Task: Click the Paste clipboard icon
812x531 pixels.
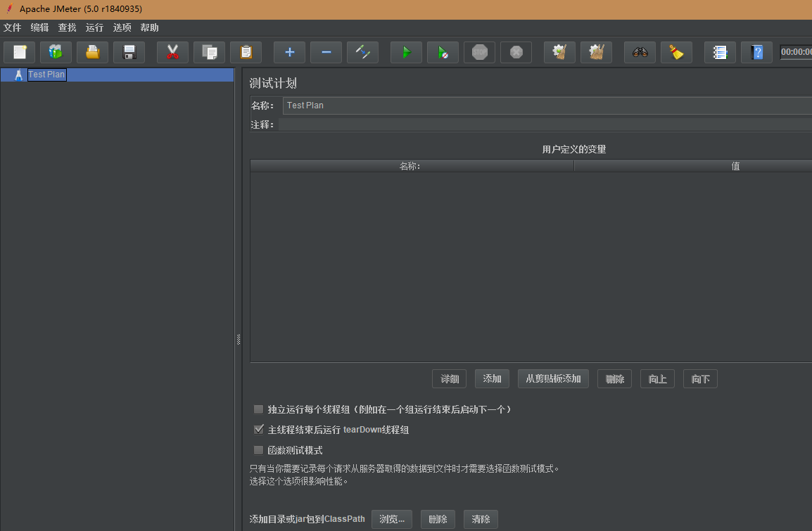Action: 246,52
